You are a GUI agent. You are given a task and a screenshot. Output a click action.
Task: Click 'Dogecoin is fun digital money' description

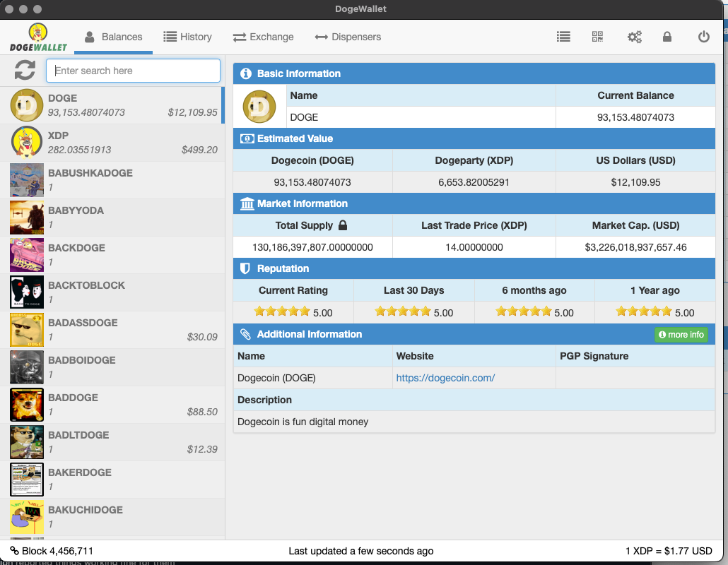(303, 422)
